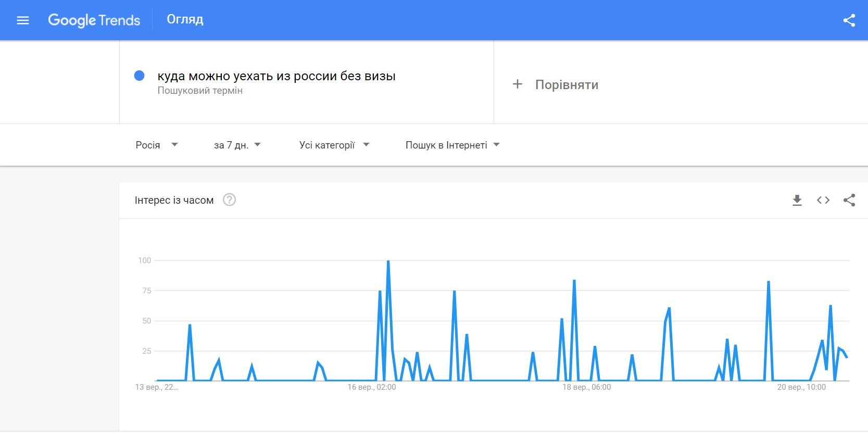Screen dimensions: 868x433
Task: Click Порівняти to add comparison term
Action: click(567, 85)
